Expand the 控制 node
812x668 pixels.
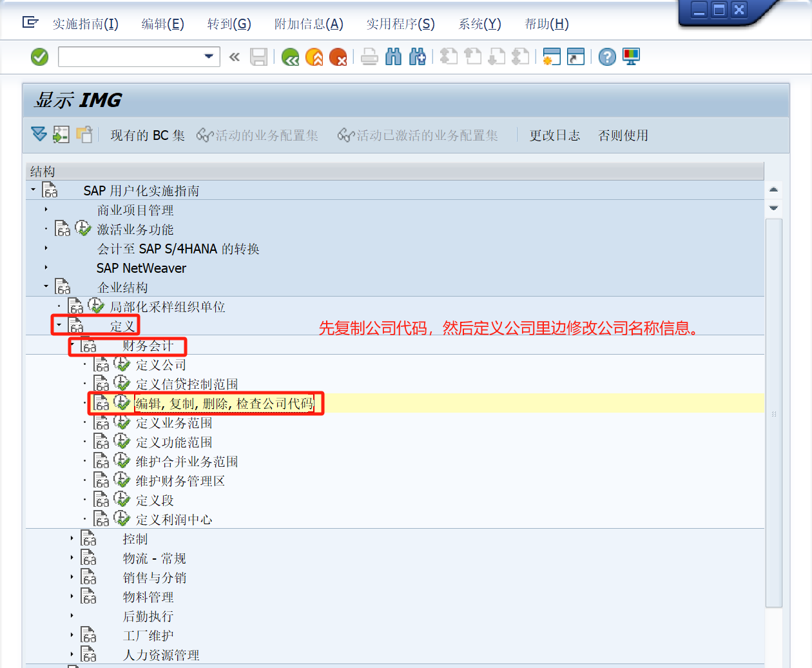pos(72,538)
